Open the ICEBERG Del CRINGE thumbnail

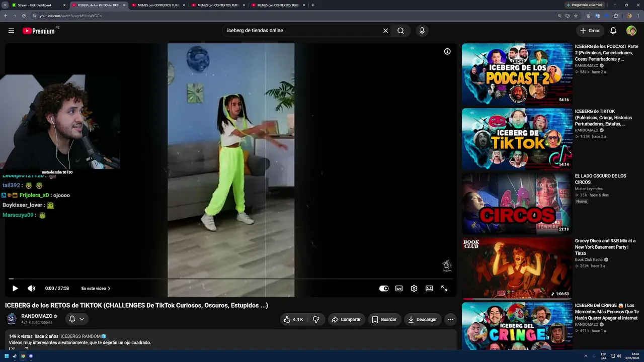(x=517, y=326)
